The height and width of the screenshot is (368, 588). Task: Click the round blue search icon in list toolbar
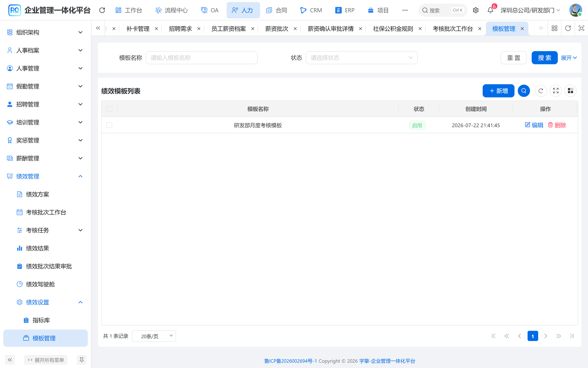pyautogui.click(x=524, y=91)
